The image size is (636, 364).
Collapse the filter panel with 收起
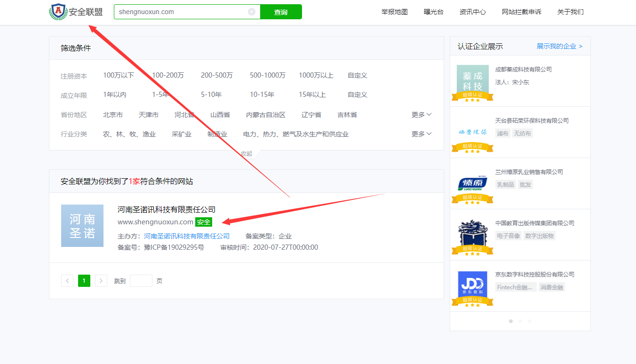[246, 154]
